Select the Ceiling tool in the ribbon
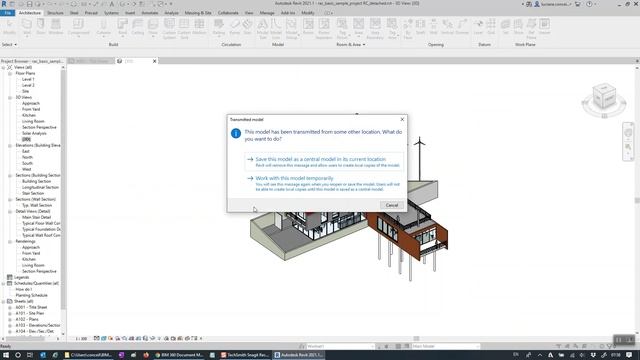 [138, 27]
